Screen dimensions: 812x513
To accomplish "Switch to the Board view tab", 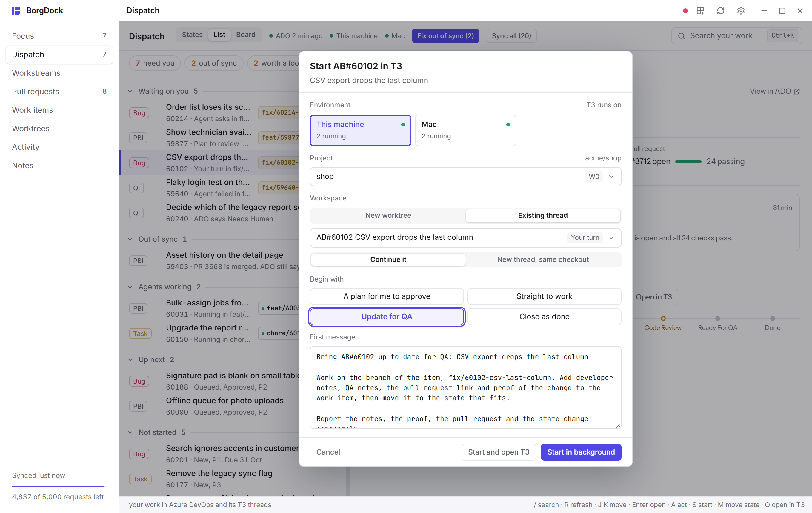I will [245, 35].
